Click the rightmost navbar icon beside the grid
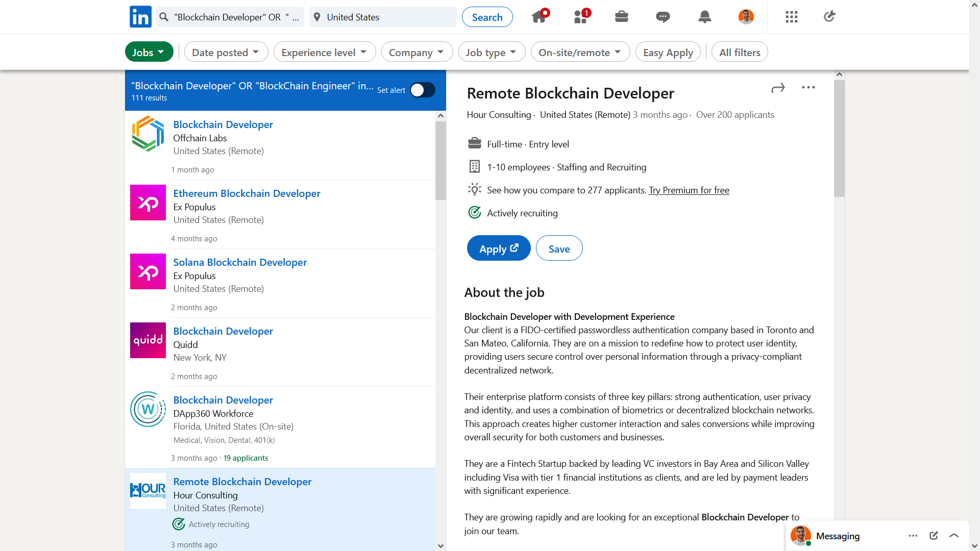This screenshot has width=980, height=551. click(829, 16)
